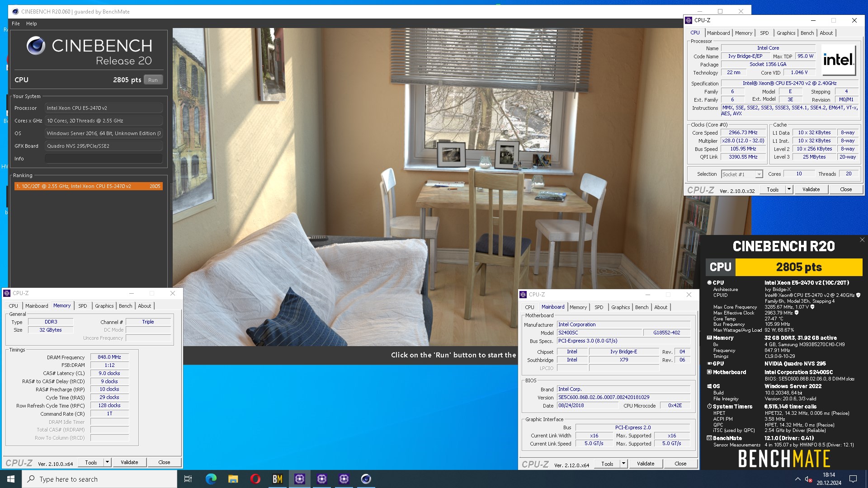
Task: Open SPD tab in bottom-middle CPU-Z window
Action: [599, 307]
